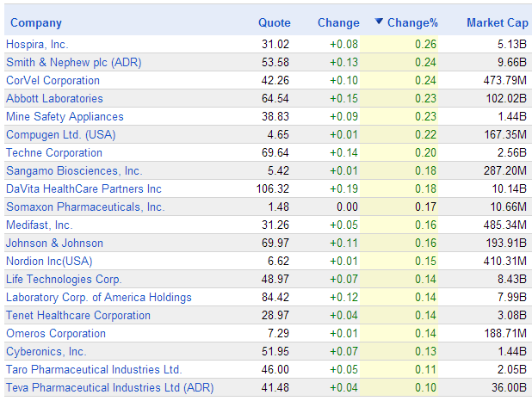532x401 pixels.
Task: Select Sangamo Biosciences, Inc. link
Action: tap(74, 170)
